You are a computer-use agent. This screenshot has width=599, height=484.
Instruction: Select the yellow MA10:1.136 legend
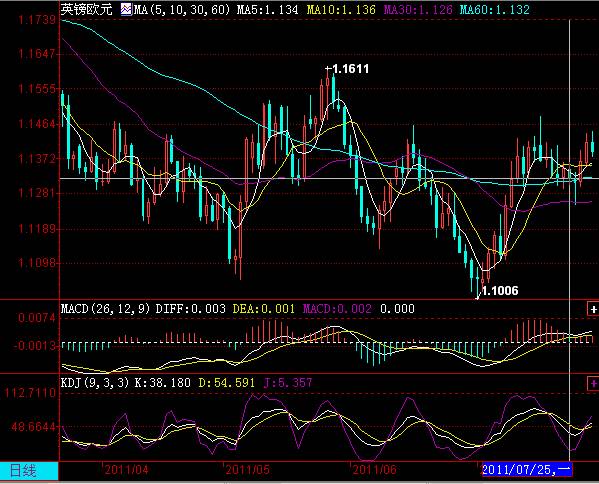[x=341, y=10]
